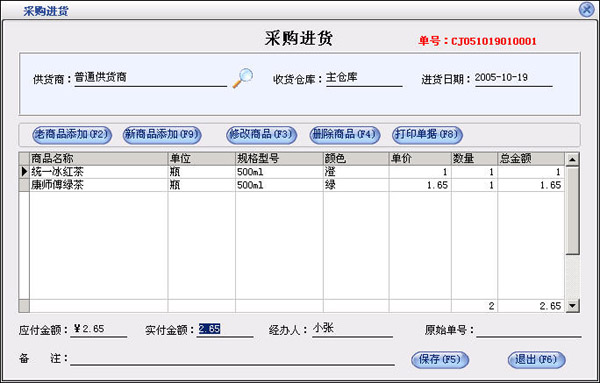This screenshot has width=600, height=383.
Task: Click the 供货商 supplier input field
Action: tap(151, 78)
